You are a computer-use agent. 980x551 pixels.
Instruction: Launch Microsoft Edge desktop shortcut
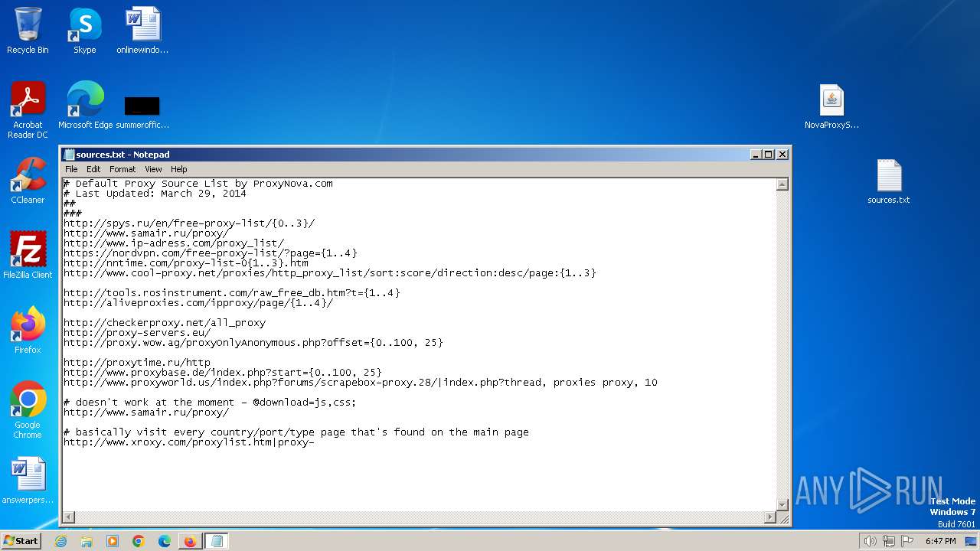click(85, 105)
